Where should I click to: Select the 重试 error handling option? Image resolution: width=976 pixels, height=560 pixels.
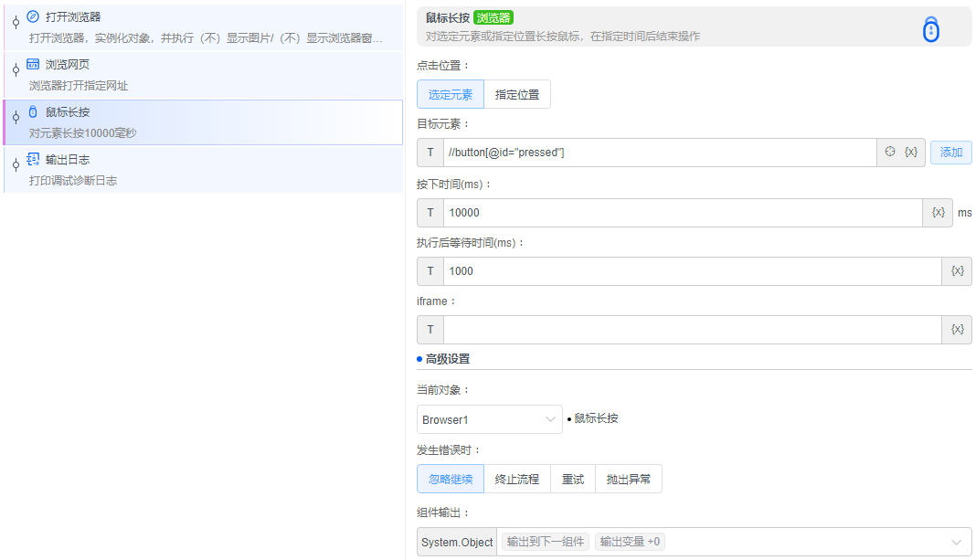click(x=572, y=478)
